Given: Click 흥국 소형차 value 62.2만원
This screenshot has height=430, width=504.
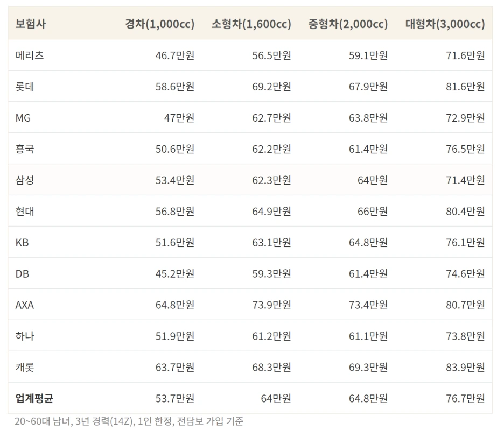Looking at the screenshot, I should [271, 149].
